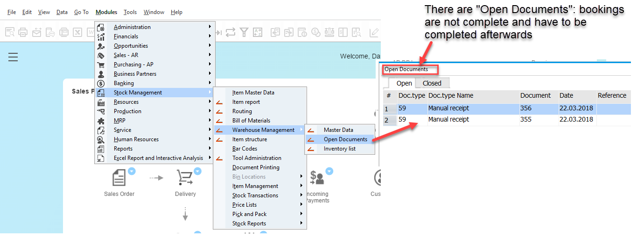Open the dropdown bubble beside Sales Order
The width and height of the screenshot is (644, 238).
point(132,171)
